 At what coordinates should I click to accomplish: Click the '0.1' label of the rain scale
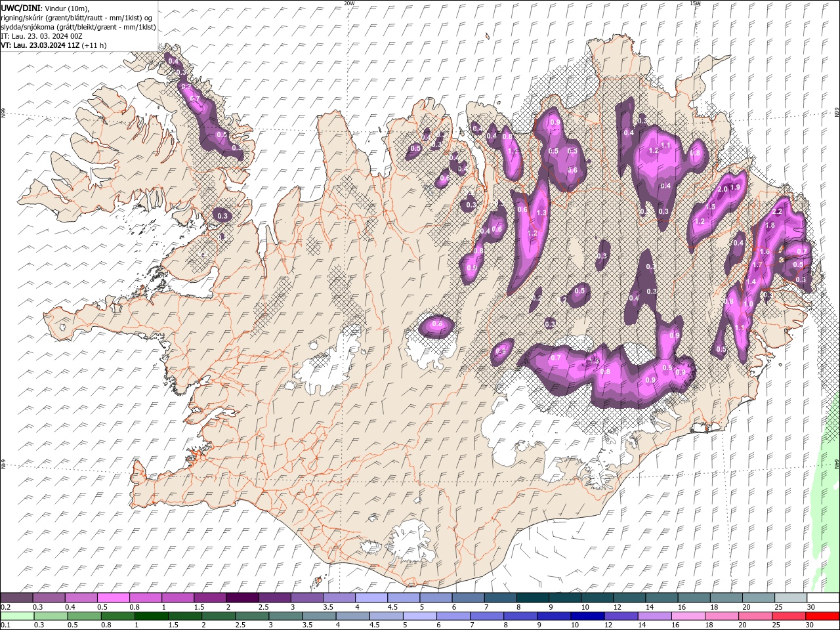click(6, 625)
